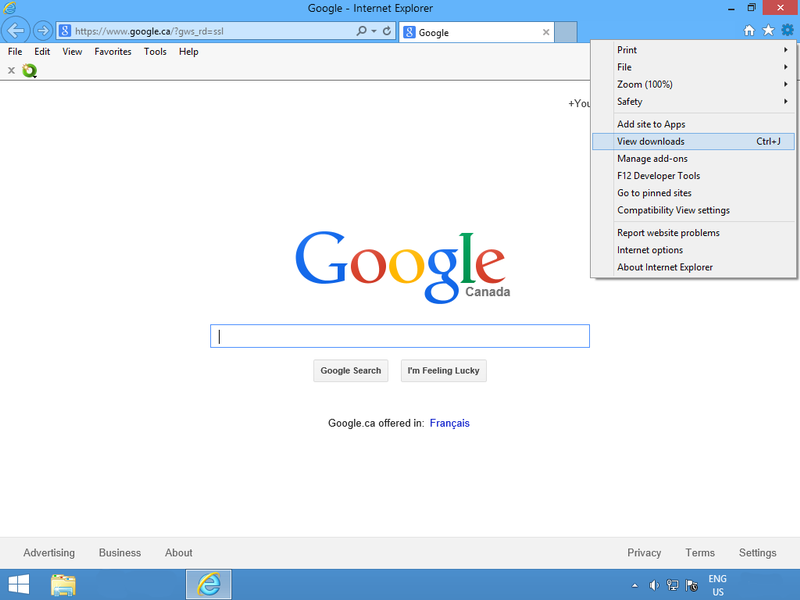Click the Google Canada logo
Image resolution: width=800 pixels, height=600 pixels.
pyautogui.click(x=402, y=267)
